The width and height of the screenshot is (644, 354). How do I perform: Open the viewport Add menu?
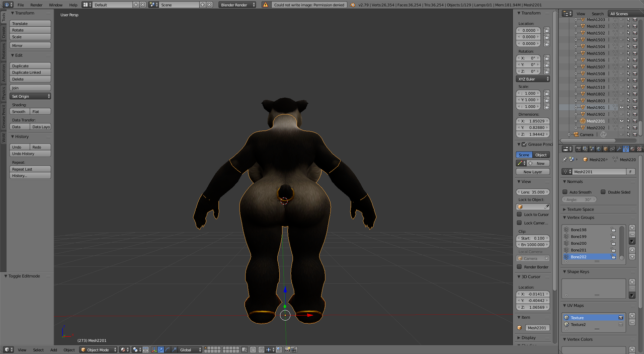53,349
